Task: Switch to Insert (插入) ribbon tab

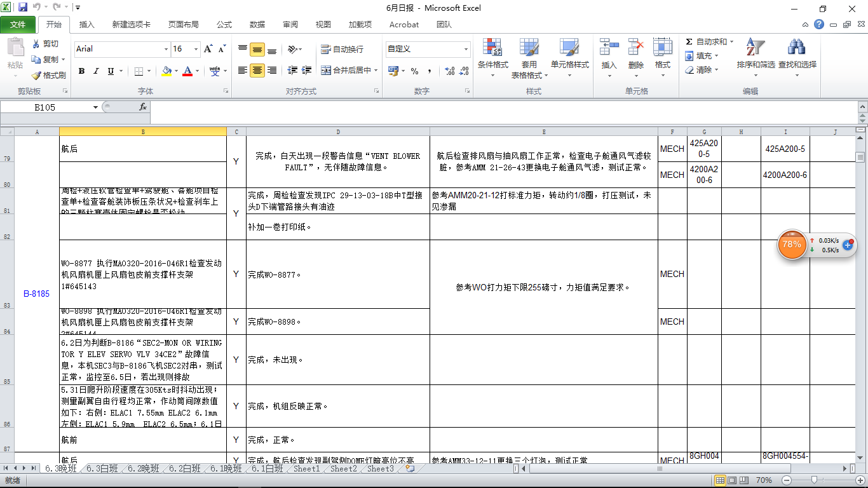Action: [86, 25]
